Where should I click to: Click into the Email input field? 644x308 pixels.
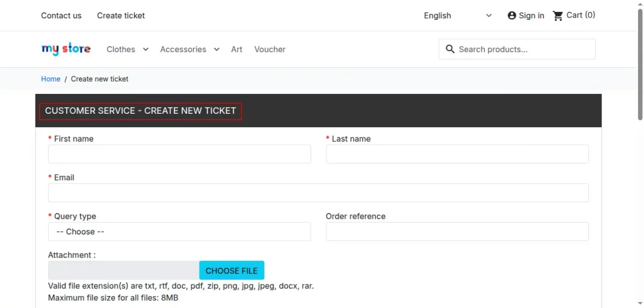(x=318, y=193)
